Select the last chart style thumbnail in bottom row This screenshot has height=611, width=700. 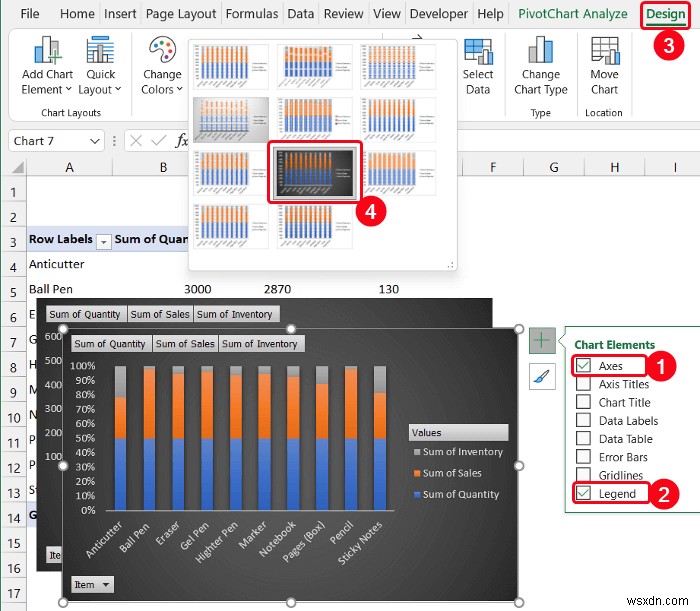click(x=315, y=226)
